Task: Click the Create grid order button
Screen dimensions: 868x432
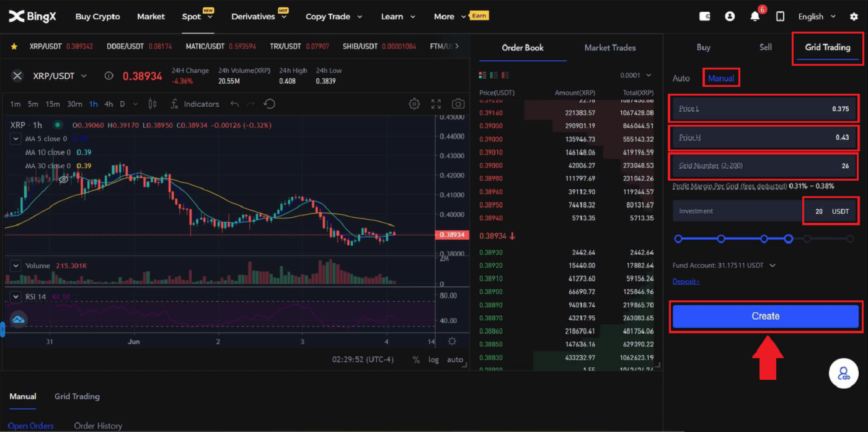Action: click(765, 316)
